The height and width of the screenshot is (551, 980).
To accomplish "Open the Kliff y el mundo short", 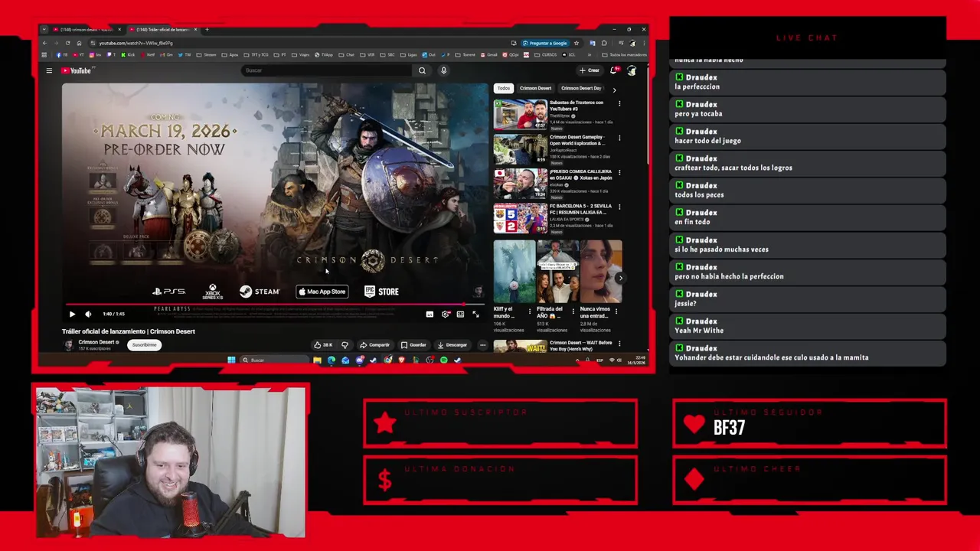I will (514, 272).
